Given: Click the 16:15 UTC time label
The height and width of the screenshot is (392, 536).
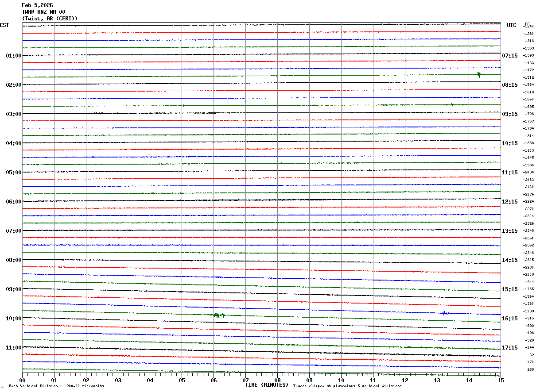Looking at the screenshot, I should 510,319.
